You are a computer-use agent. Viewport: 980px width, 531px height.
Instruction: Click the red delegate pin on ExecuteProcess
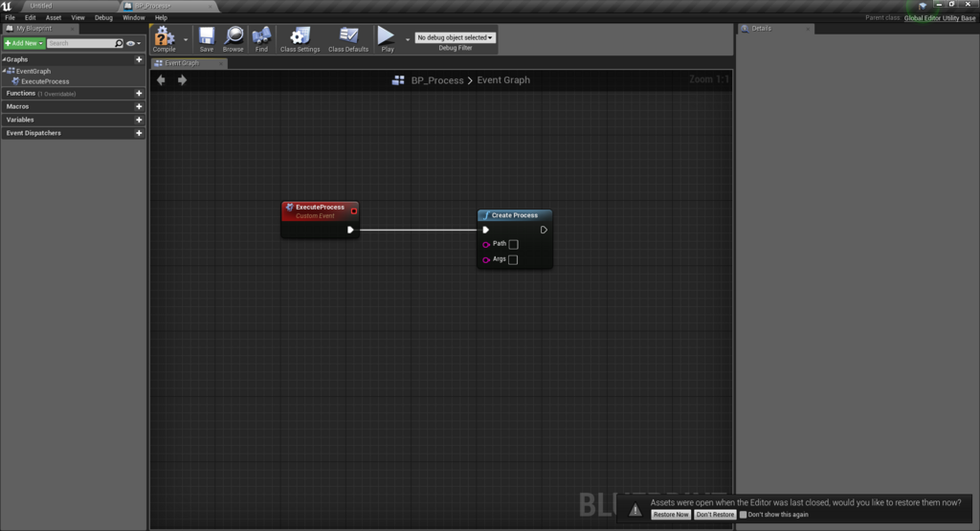(354, 211)
